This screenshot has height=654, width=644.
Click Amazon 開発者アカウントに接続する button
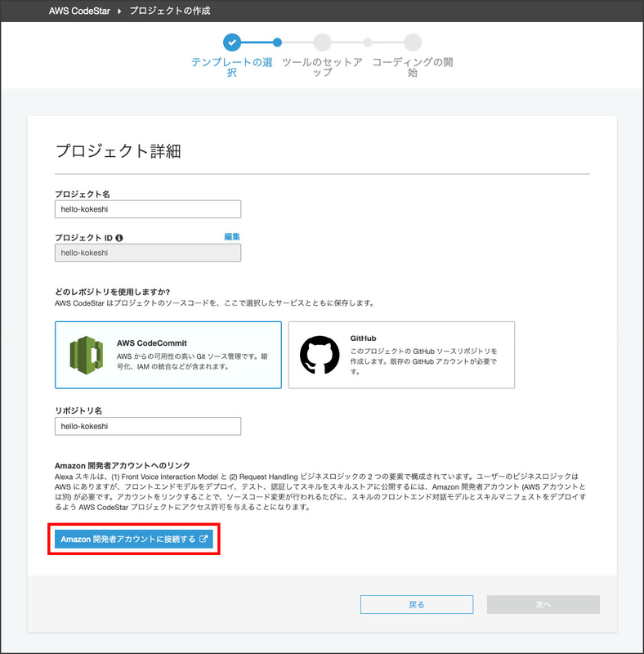[x=134, y=539]
